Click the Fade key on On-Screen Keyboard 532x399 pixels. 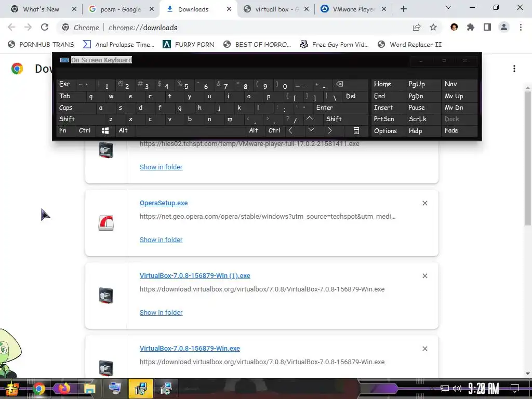[x=459, y=130]
